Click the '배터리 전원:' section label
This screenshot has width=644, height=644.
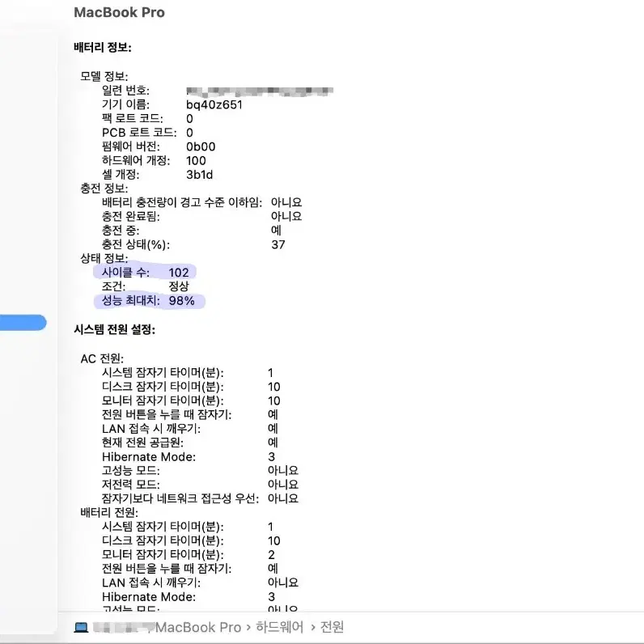pyautogui.click(x=109, y=513)
